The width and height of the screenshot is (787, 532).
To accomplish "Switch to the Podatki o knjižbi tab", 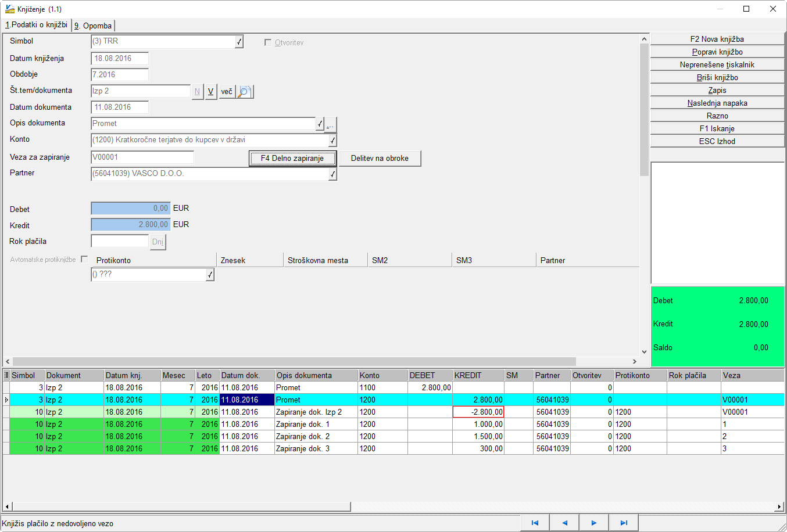I will coord(36,25).
